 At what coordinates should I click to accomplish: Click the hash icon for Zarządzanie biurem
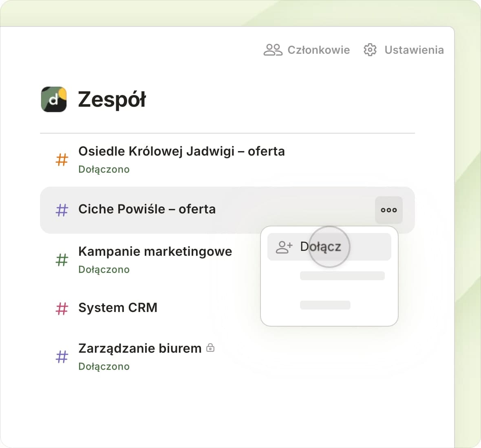[x=62, y=357]
